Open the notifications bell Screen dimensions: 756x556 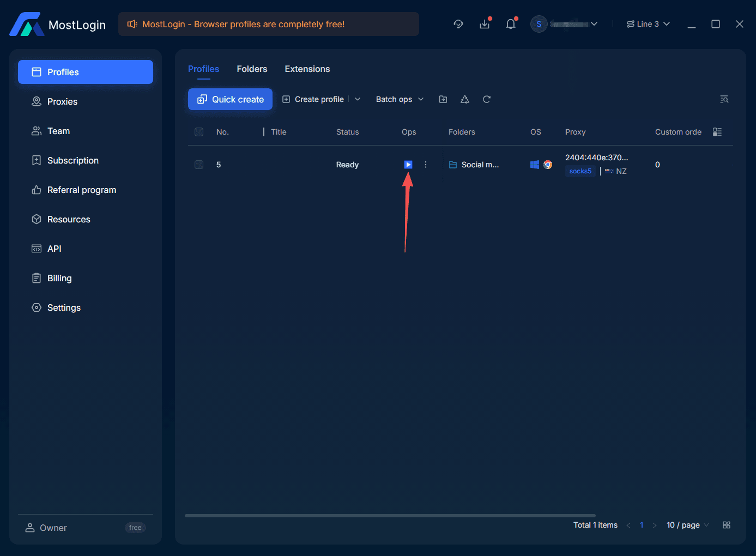tap(511, 24)
